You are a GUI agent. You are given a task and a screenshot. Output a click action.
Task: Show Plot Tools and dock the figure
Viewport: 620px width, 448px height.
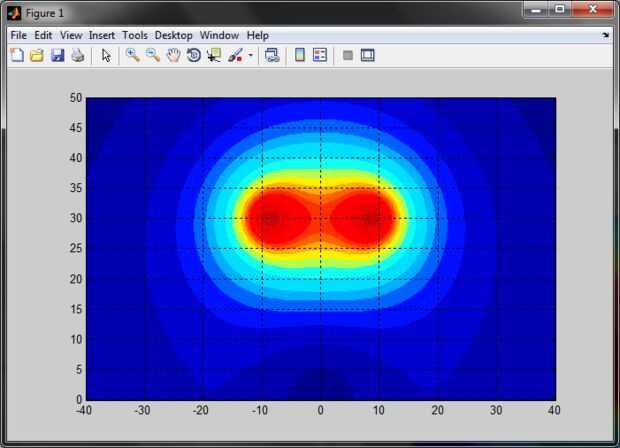[x=368, y=55]
